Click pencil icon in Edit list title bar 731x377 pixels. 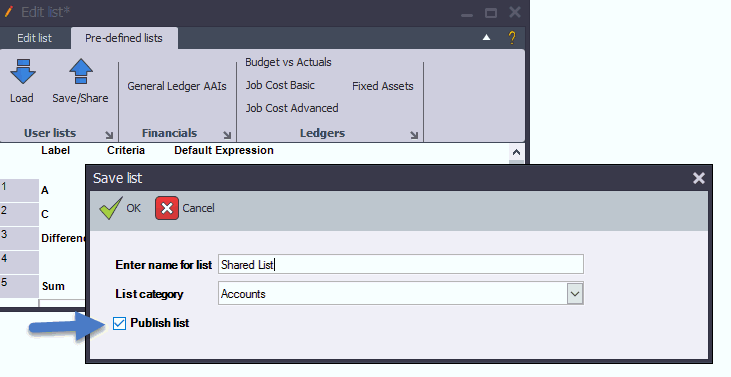(x=8, y=12)
